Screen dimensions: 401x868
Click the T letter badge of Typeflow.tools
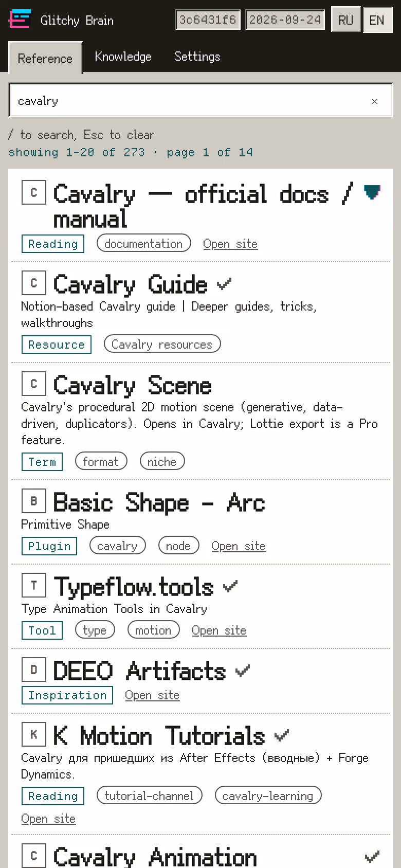point(34,585)
